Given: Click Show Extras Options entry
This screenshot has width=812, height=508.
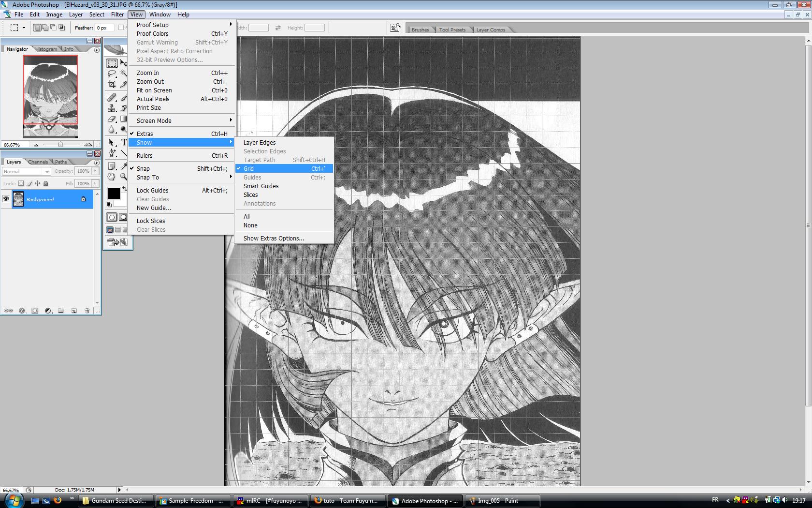Looking at the screenshot, I should pos(274,238).
